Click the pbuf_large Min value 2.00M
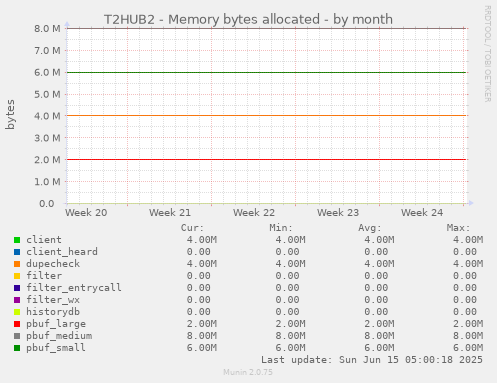 click(x=290, y=324)
